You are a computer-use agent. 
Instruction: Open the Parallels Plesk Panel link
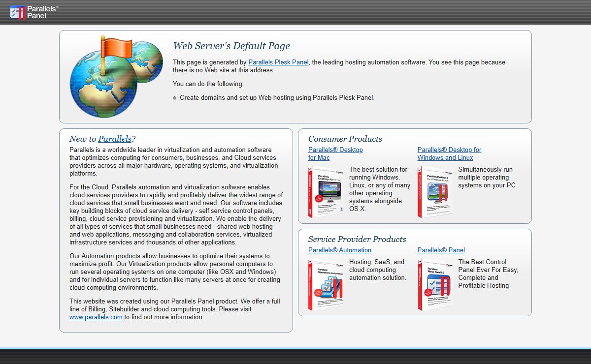tap(279, 62)
